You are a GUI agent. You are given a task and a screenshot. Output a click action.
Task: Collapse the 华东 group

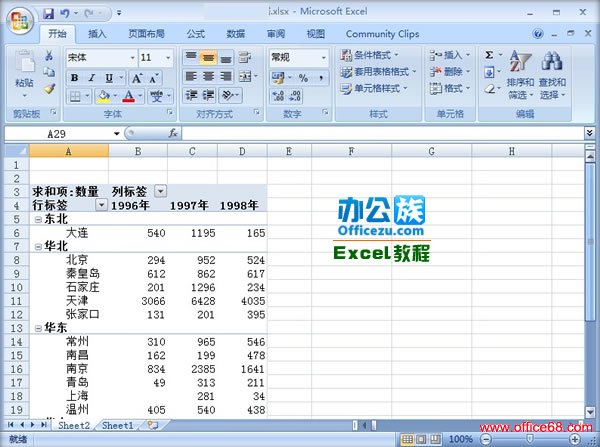tap(38, 328)
